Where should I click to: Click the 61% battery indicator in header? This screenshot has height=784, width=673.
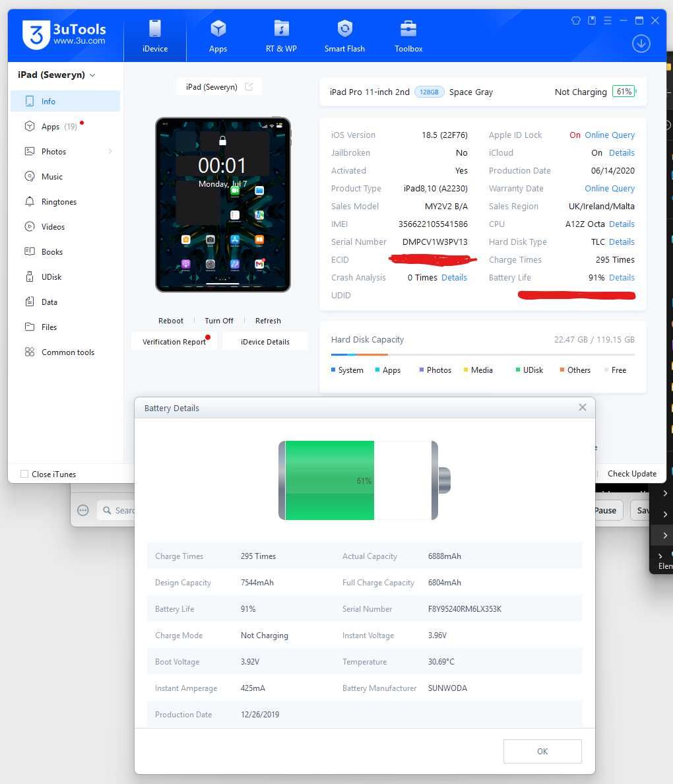[624, 92]
